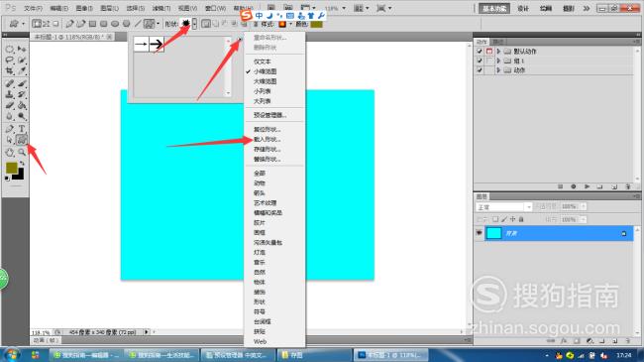Select 全部 shapes in flyout menu

coord(260,174)
